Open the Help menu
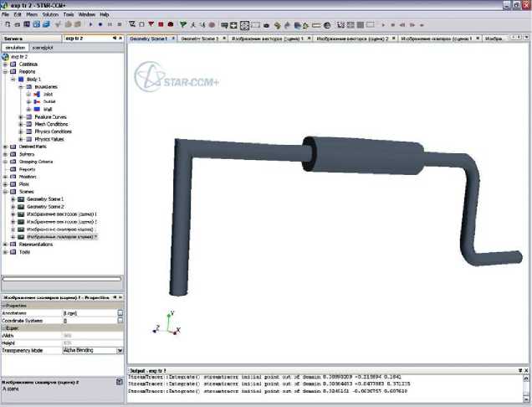This screenshot has height=407, width=532. pyautogui.click(x=105, y=14)
